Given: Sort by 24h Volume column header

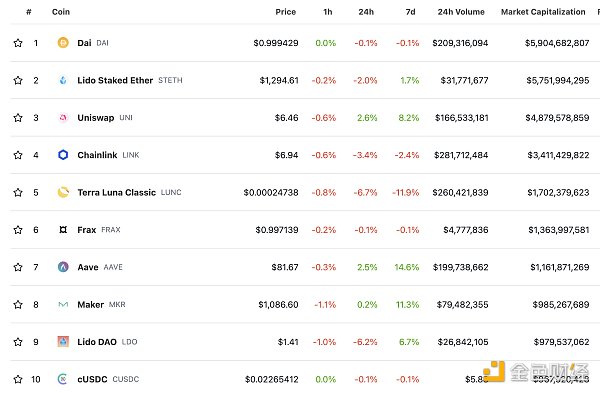Looking at the screenshot, I should (x=461, y=12).
